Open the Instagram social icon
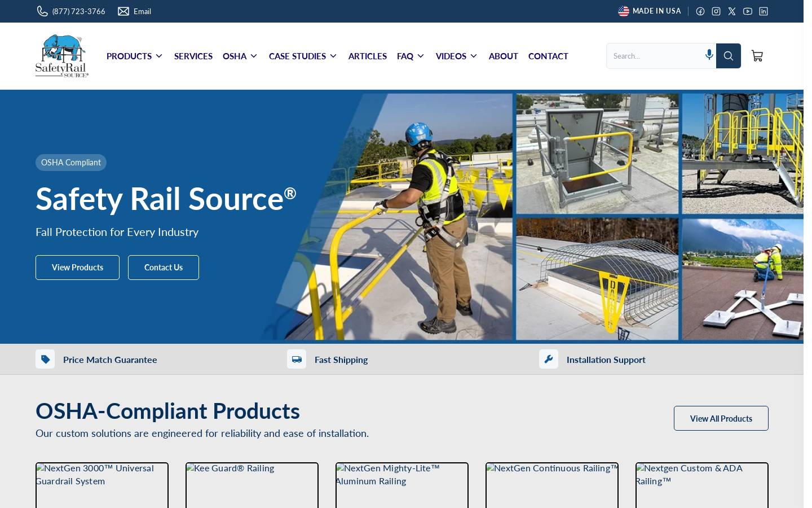 716,11
